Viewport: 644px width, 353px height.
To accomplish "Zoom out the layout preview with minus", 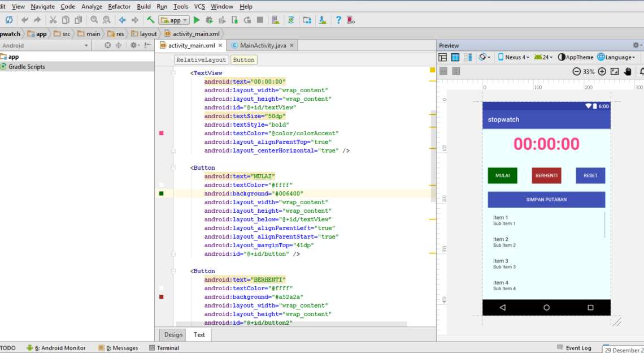I will pos(576,71).
